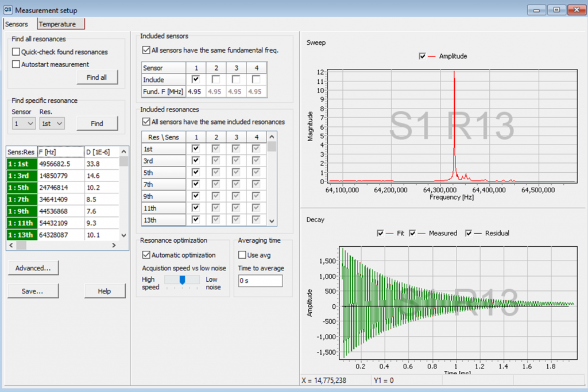Enable Quick-check found resonances
The height and width of the screenshot is (392, 588).
click(x=16, y=52)
